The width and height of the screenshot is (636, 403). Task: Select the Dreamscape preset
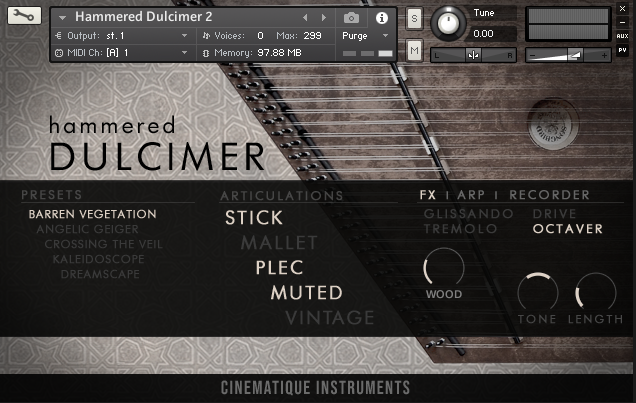[100, 274]
